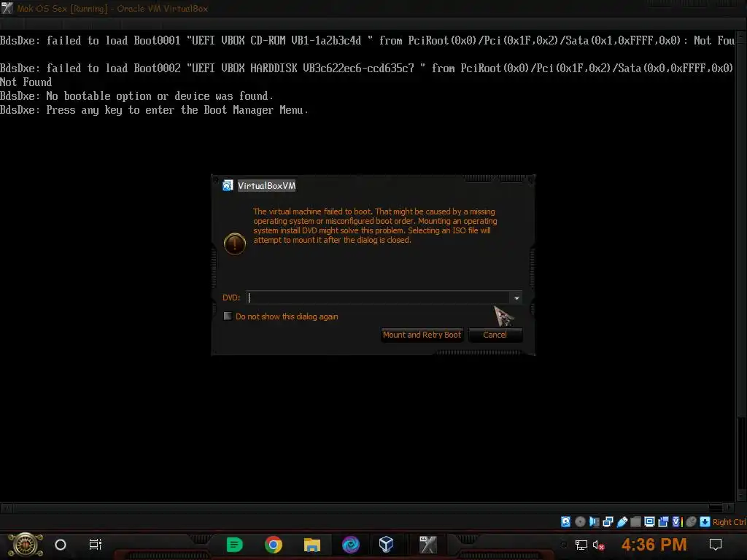Open the steampunk Start button
This screenshot has width=747, height=560.
26,544
